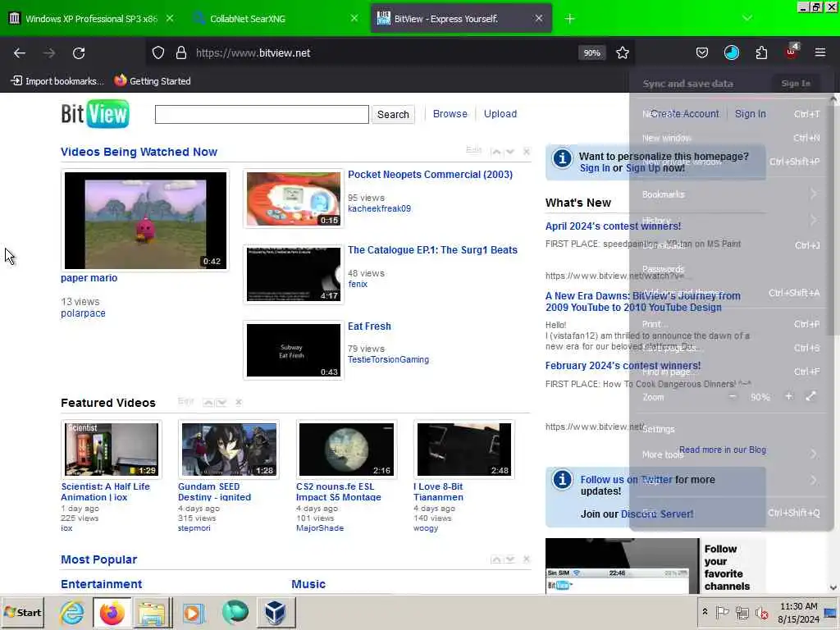
Task: Click the round blue profile icon in toolbar
Action: point(731,52)
